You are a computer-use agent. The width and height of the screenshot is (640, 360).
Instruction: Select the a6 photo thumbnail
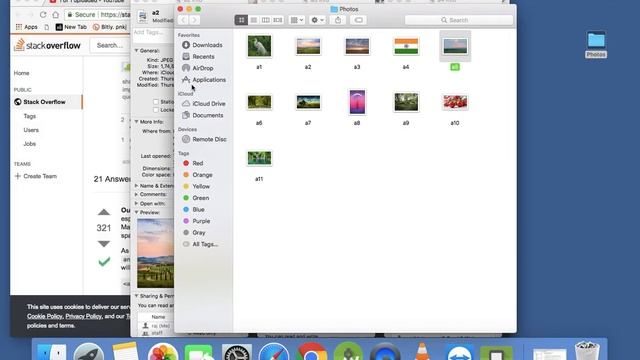pyautogui.click(x=259, y=102)
